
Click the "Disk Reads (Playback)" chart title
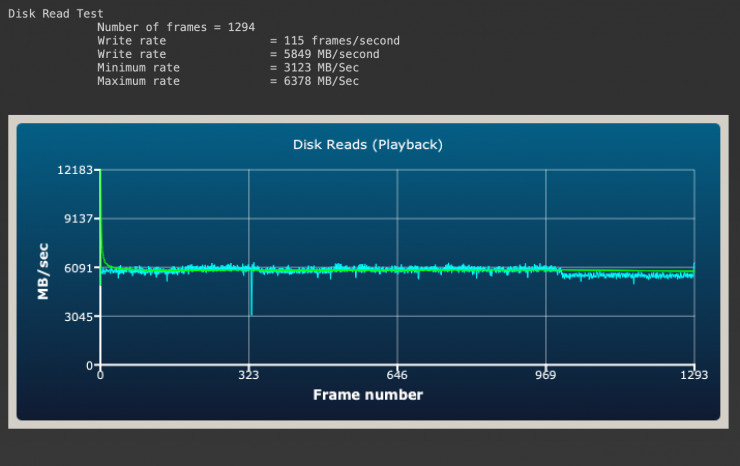point(367,144)
